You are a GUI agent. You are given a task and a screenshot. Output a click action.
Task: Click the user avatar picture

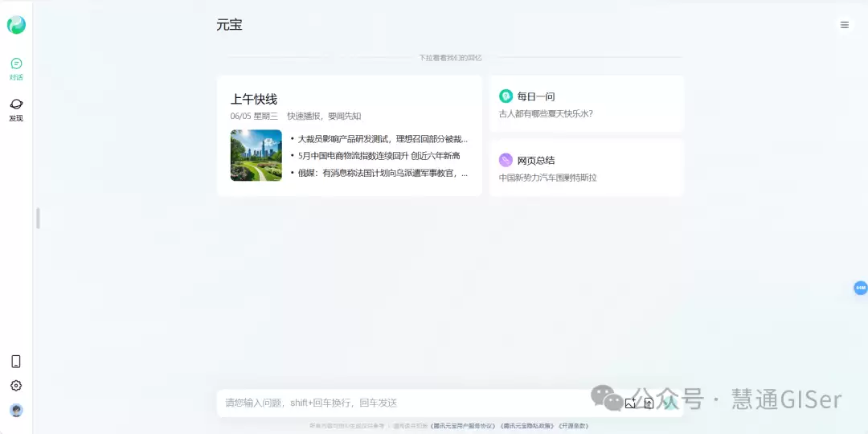tap(16, 410)
